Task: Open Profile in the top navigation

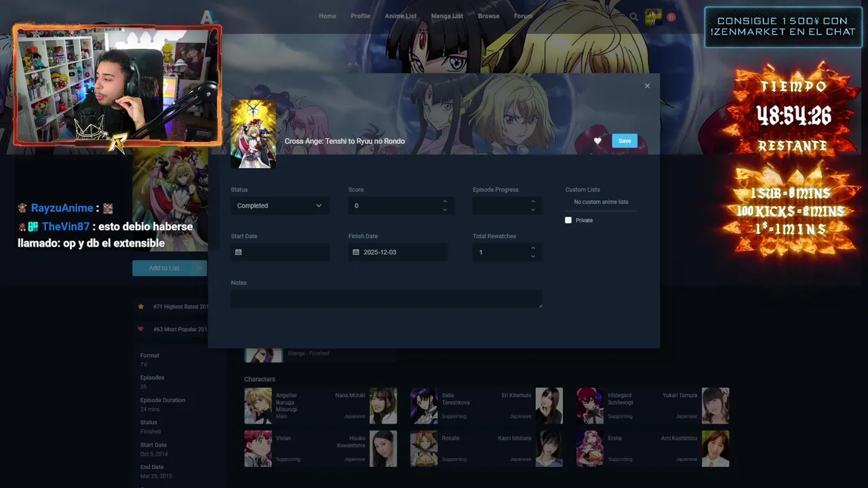Action: coord(360,16)
